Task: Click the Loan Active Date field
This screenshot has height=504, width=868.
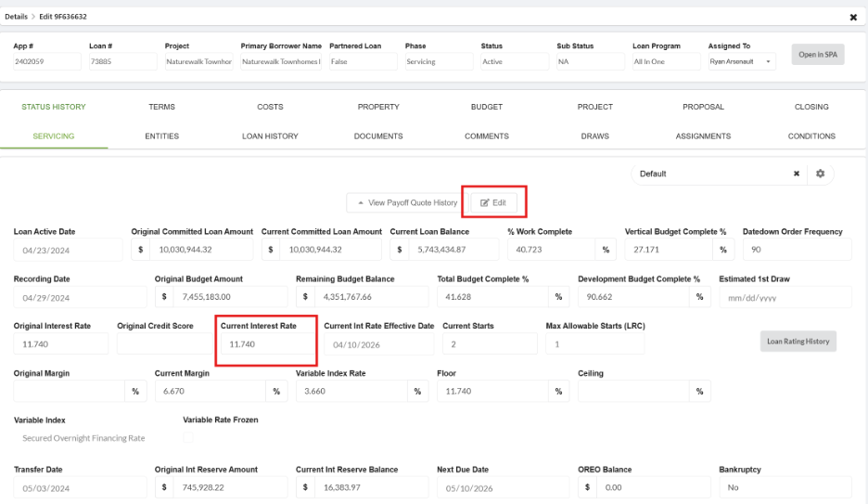Action: [68, 250]
